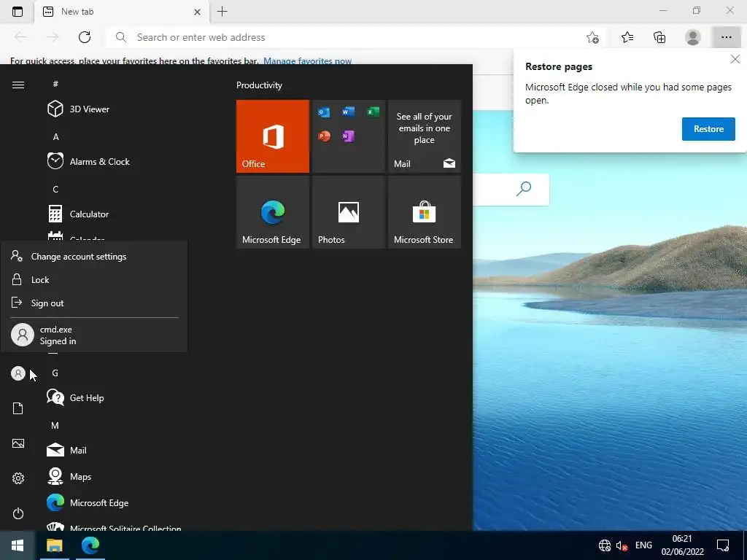The height and width of the screenshot is (560, 747).
Task: Open the taskbar clock showing 06:21
Action: (682, 545)
